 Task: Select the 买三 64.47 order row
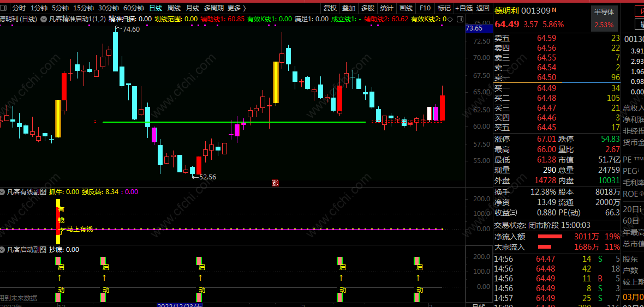(x=557, y=107)
